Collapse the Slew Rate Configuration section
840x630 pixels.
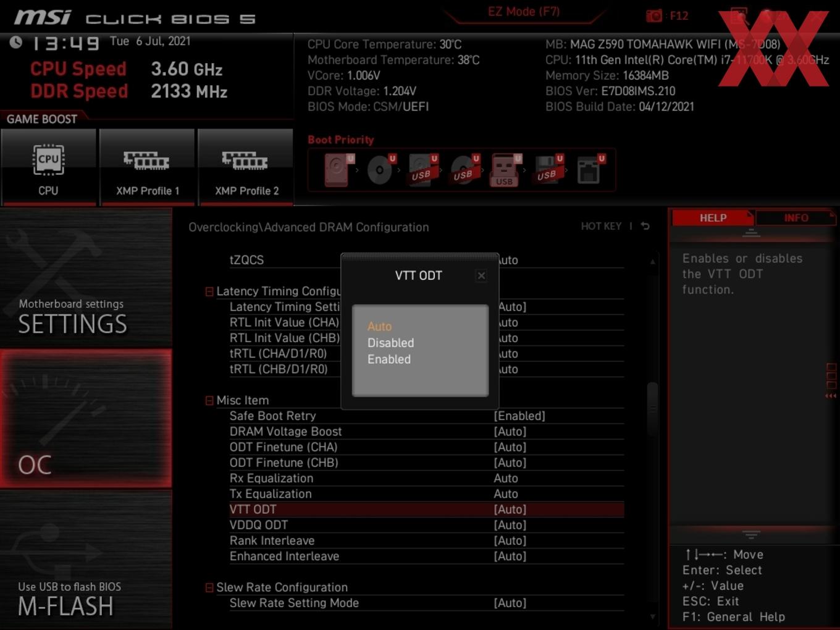(x=209, y=587)
